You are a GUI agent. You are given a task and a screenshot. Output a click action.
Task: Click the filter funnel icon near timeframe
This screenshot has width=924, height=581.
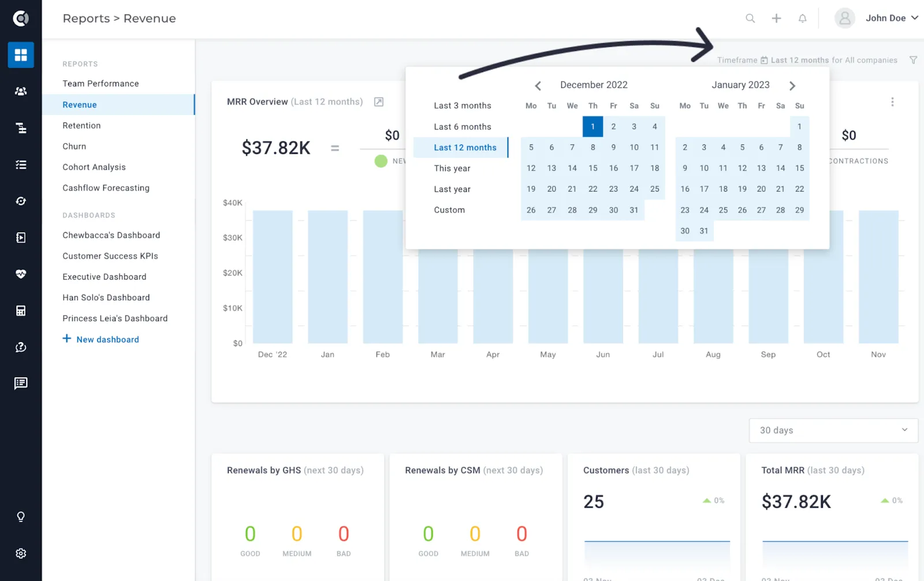tap(913, 60)
